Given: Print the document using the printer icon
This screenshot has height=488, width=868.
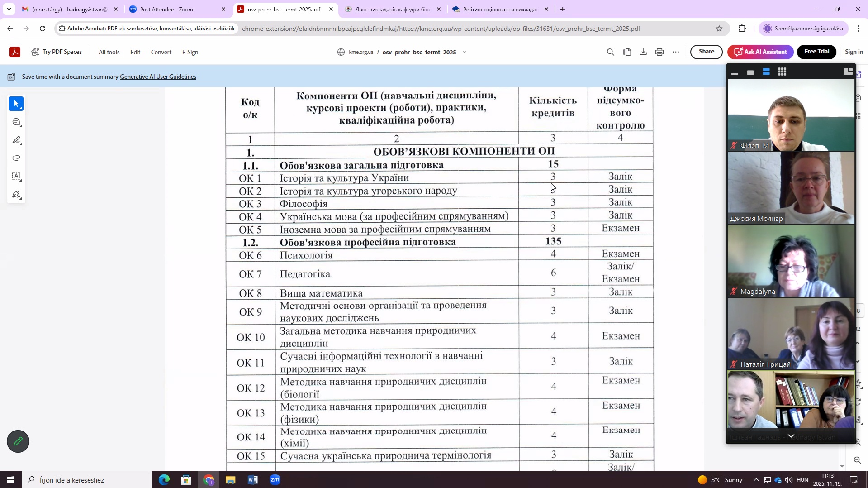Looking at the screenshot, I should 659,52.
